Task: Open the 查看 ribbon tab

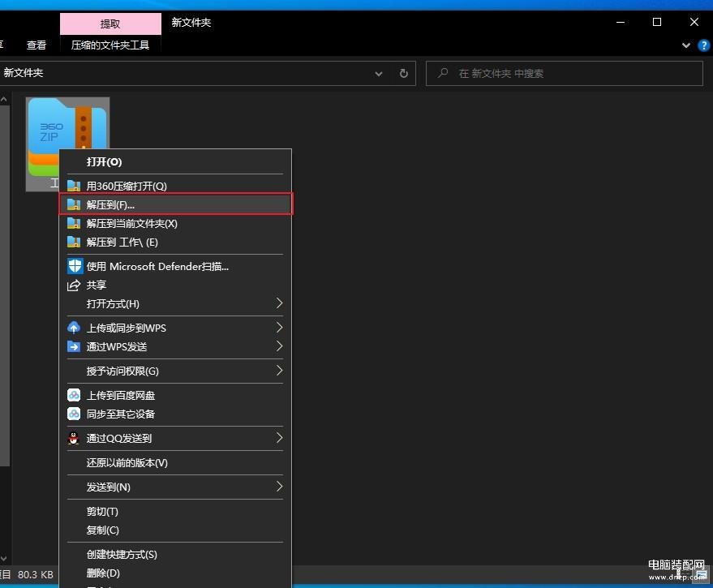Action: point(37,45)
